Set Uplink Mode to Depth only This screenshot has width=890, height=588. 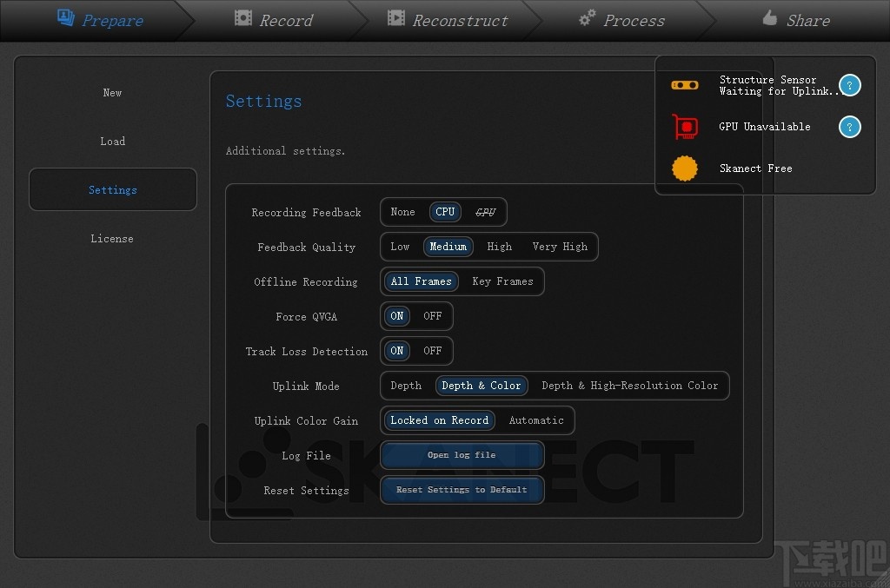click(x=405, y=386)
